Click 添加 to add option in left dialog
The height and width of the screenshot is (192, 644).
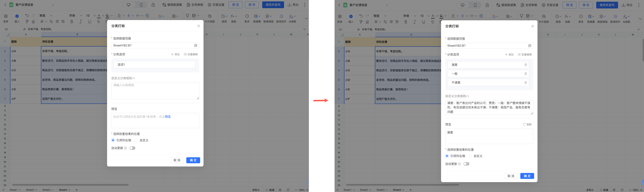click(175, 54)
